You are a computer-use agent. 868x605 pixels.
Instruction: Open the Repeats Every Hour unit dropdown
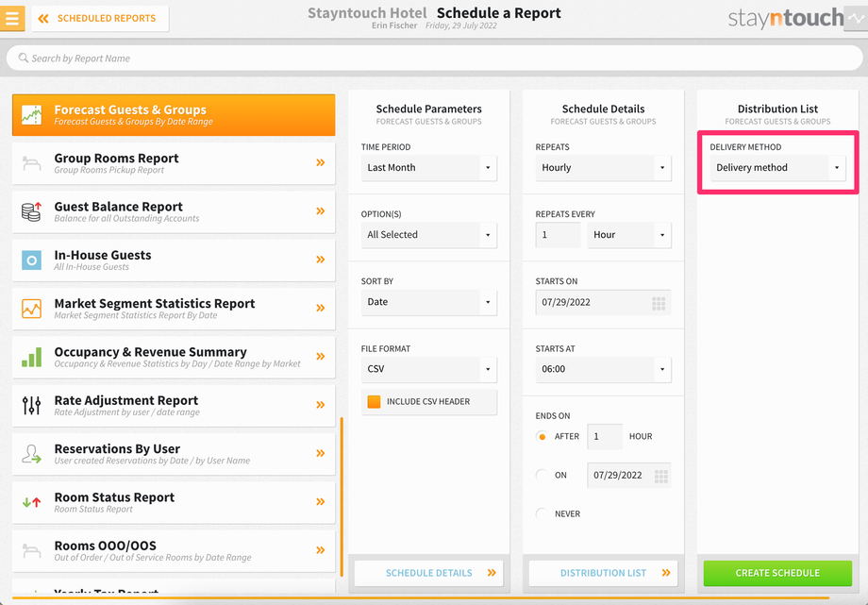point(629,235)
